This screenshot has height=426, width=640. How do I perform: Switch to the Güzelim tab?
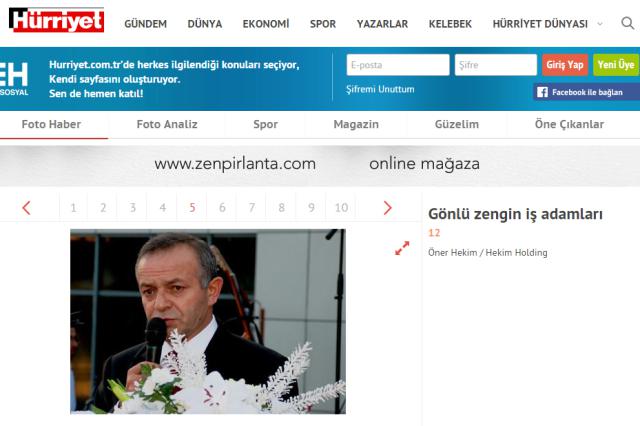tap(457, 124)
